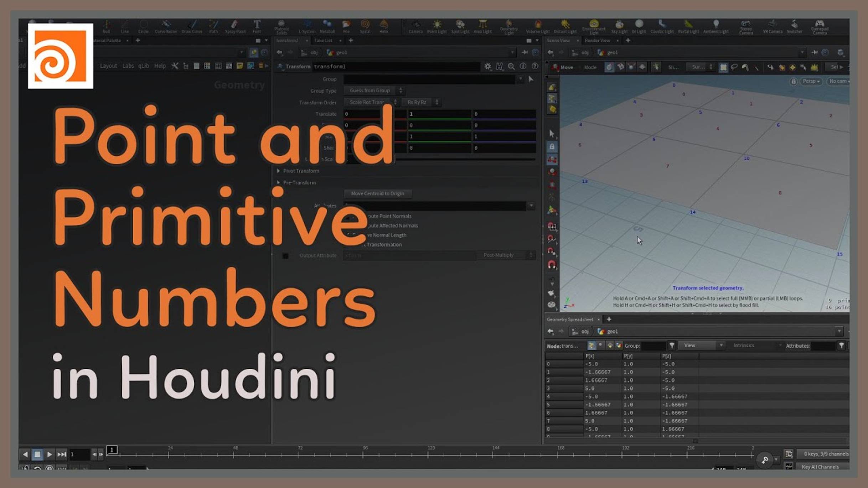Image resolution: width=868 pixels, height=488 pixels.
Task: Click the Move Centroid to Origin button
Action: click(x=377, y=193)
